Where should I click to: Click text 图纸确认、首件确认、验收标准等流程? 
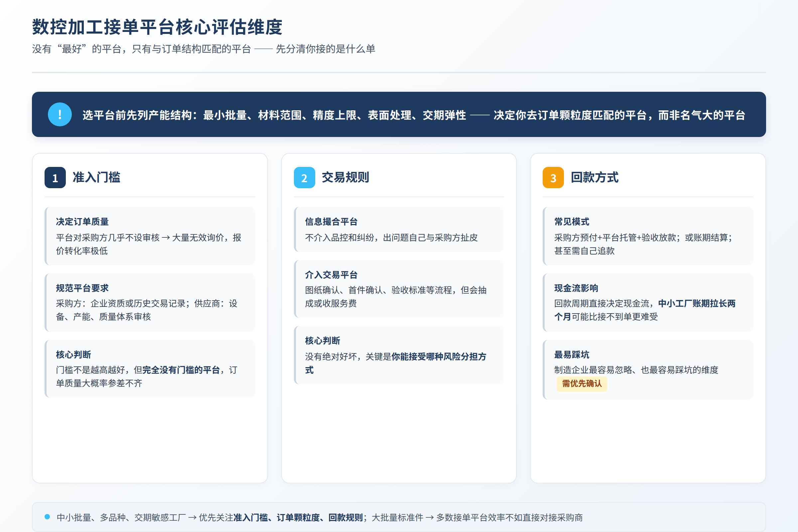[x=378, y=290]
